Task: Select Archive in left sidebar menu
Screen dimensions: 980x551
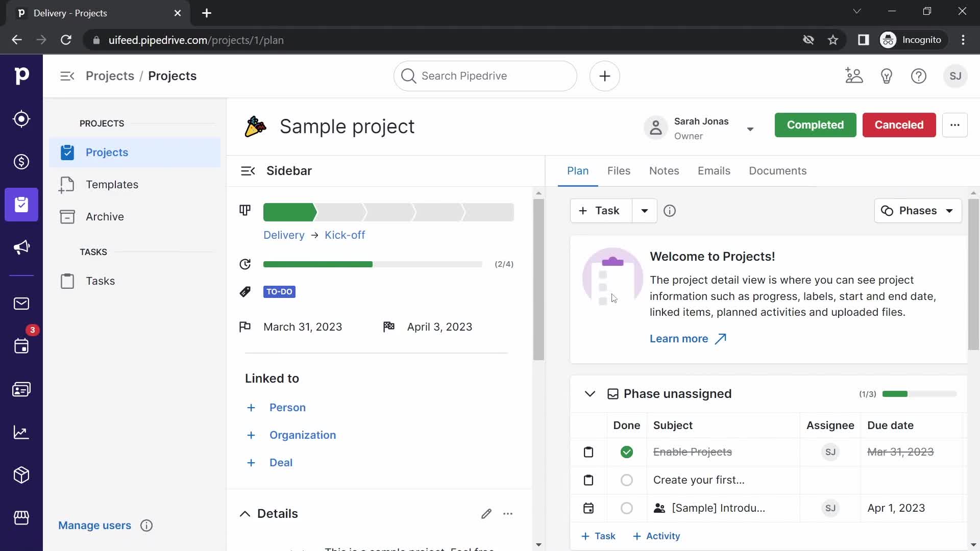Action: coord(135,217)
